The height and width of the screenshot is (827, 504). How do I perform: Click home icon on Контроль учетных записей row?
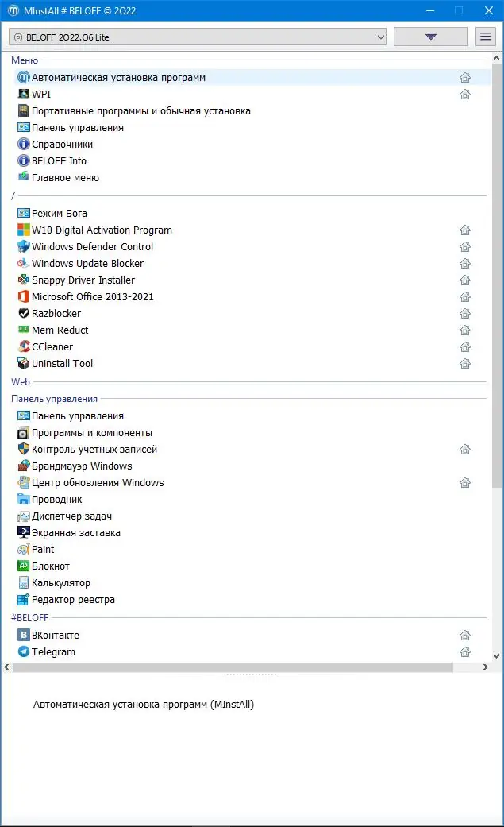pyautogui.click(x=465, y=450)
